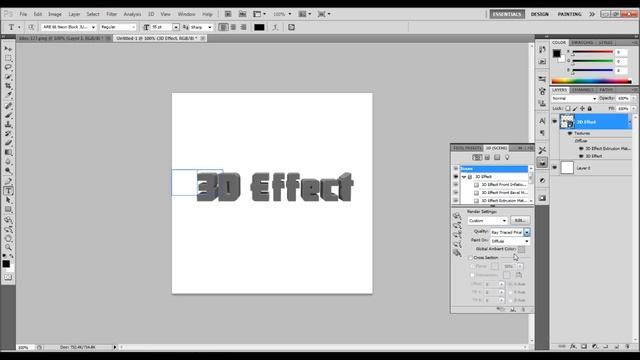Select the Horizontal Type tool
640x360 pixels.
[x=8, y=191]
